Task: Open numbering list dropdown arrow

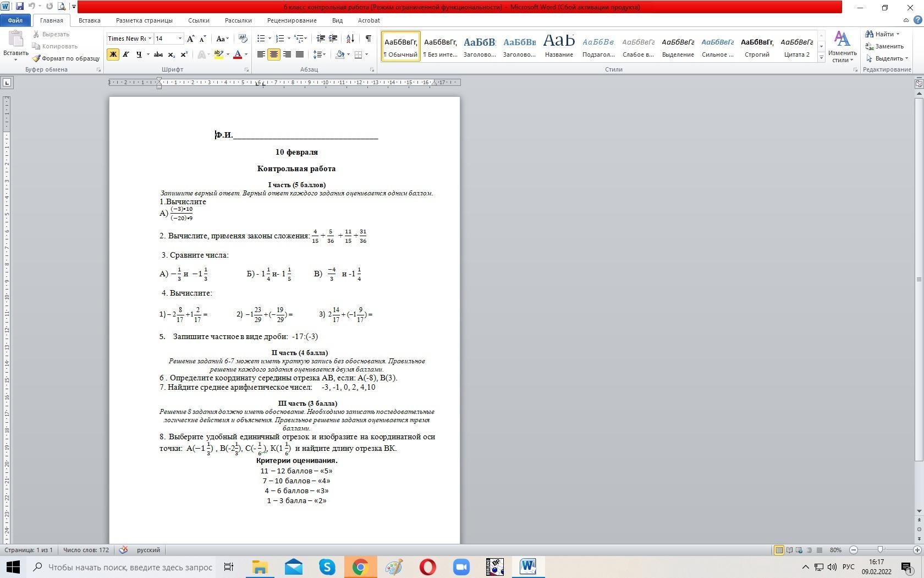Action: pyautogui.click(x=289, y=39)
